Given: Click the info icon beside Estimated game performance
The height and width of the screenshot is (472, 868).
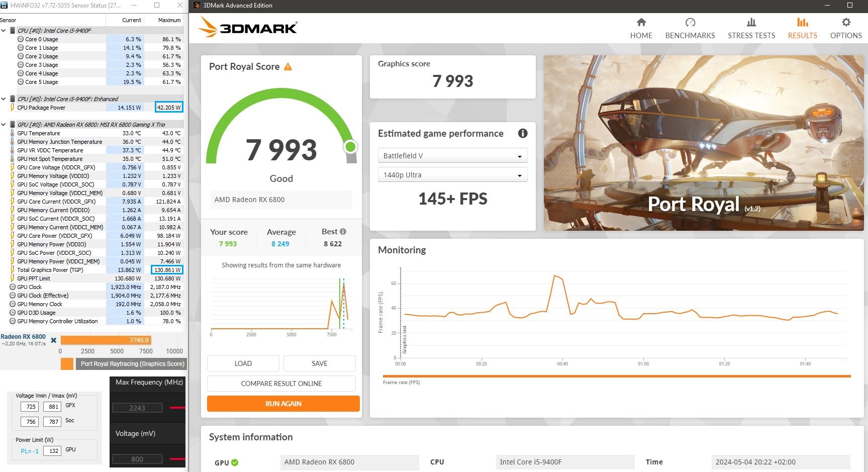Looking at the screenshot, I should point(523,133).
